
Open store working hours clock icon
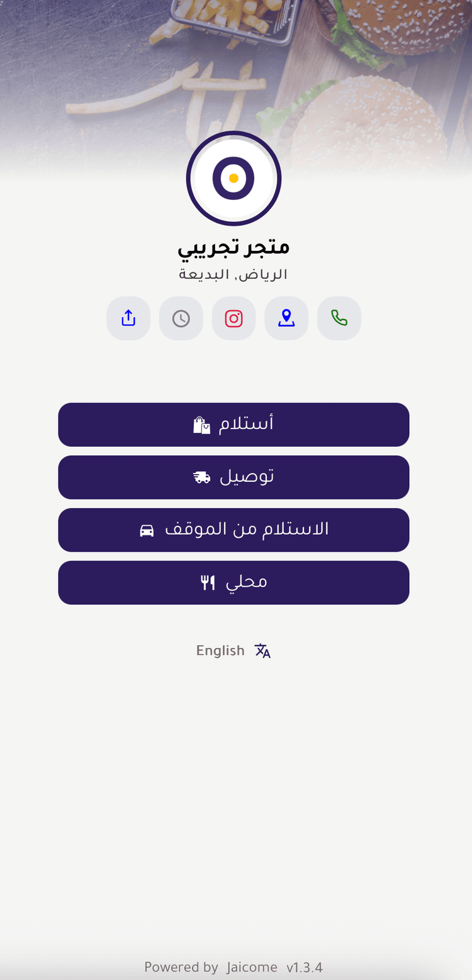click(x=181, y=318)
